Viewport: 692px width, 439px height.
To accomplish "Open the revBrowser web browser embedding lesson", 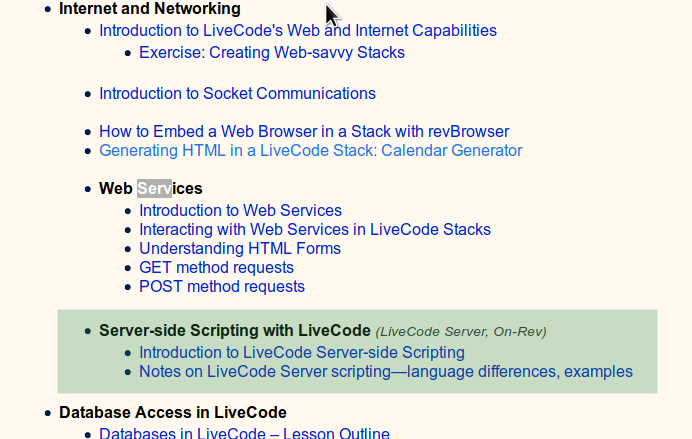I will [304, 131].
